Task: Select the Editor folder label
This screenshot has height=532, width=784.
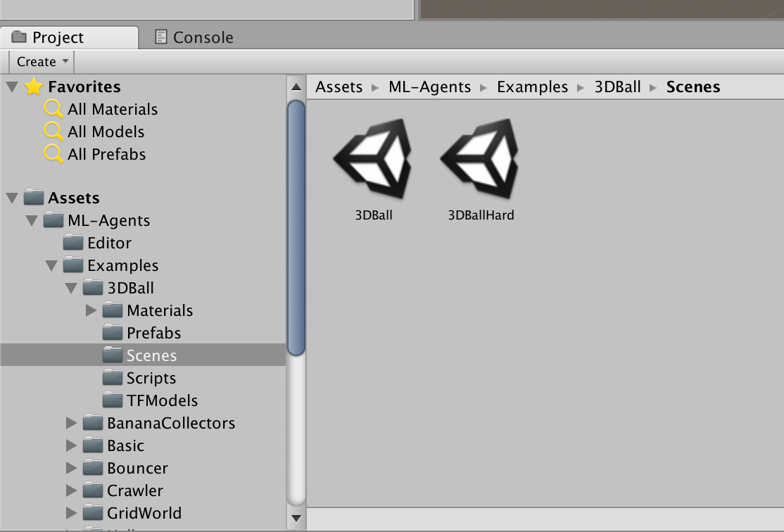Action: point(109,243)
